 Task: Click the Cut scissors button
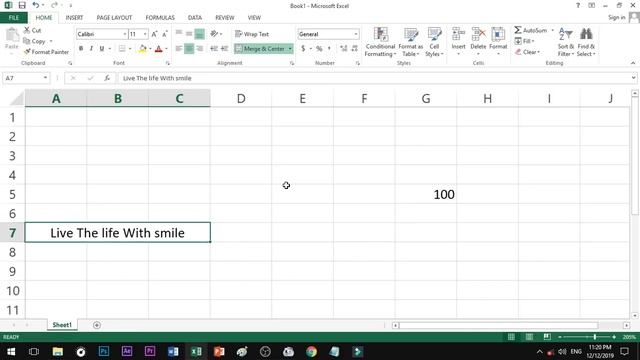point(32,30)
